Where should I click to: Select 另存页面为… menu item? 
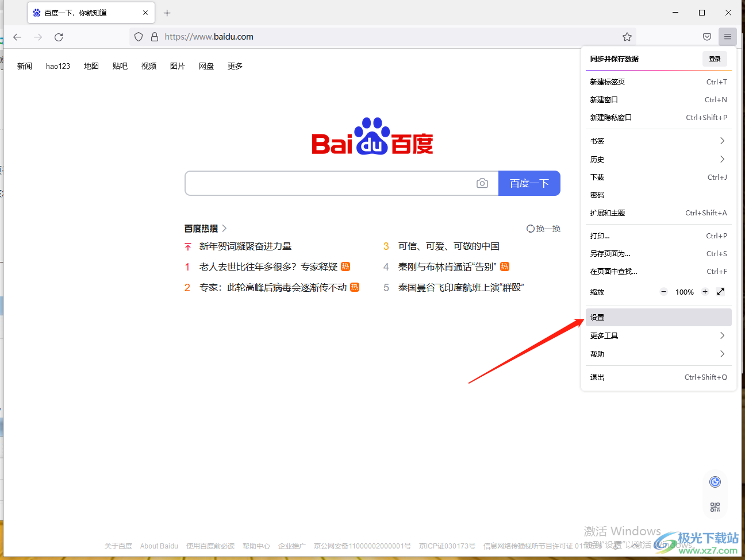[658, 254]
